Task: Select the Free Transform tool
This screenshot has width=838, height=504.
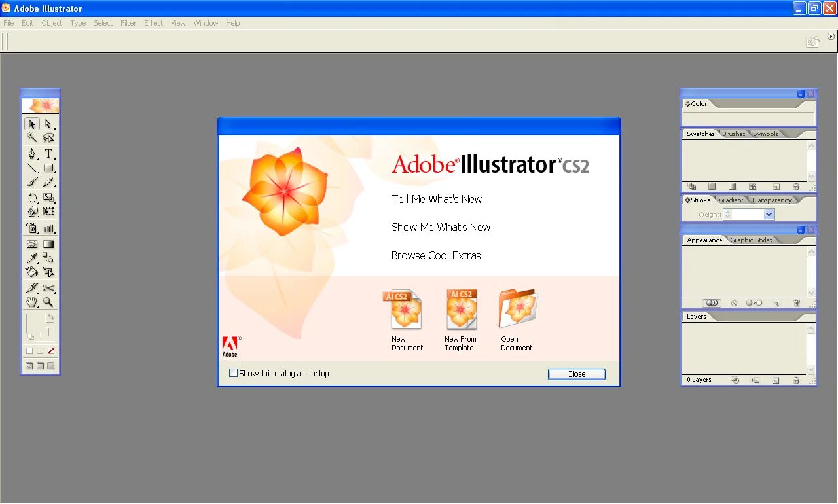Action: pos(48,211)
